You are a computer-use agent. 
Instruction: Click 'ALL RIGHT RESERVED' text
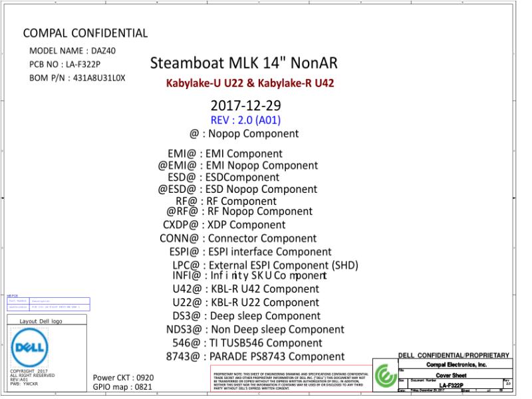[32, 376]
